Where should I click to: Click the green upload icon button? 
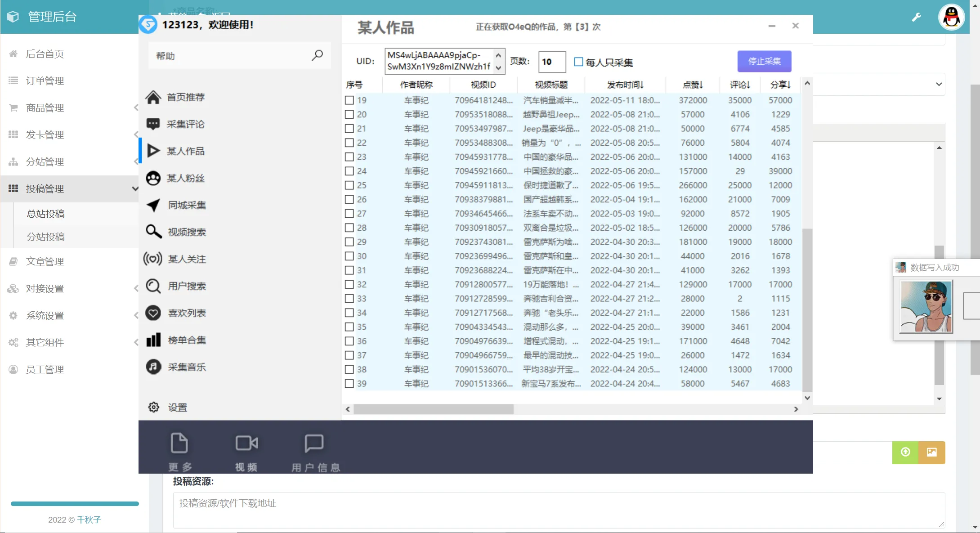tap(905, 452)
